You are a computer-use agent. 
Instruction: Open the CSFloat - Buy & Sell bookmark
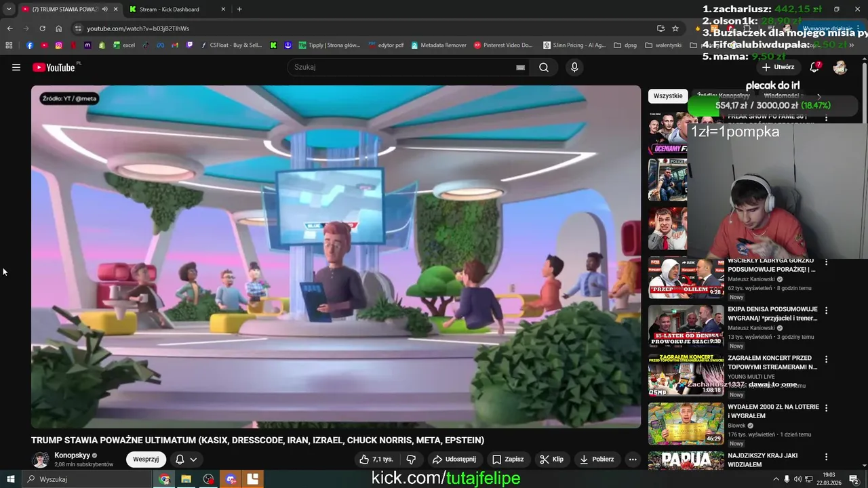(x=231, y=45)
